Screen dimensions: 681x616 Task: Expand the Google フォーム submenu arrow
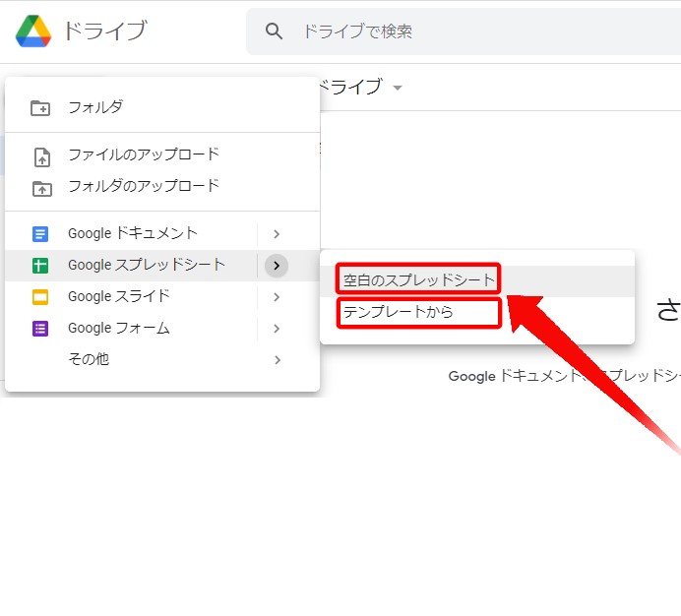tap(277, 329)
